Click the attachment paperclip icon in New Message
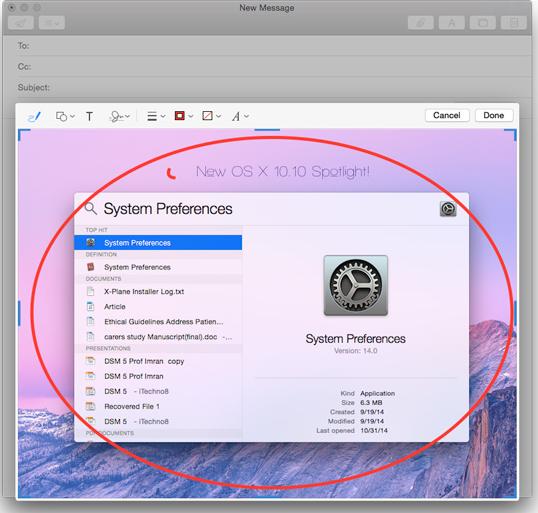Viewport: 538px width, 513px height. point(421,23)
